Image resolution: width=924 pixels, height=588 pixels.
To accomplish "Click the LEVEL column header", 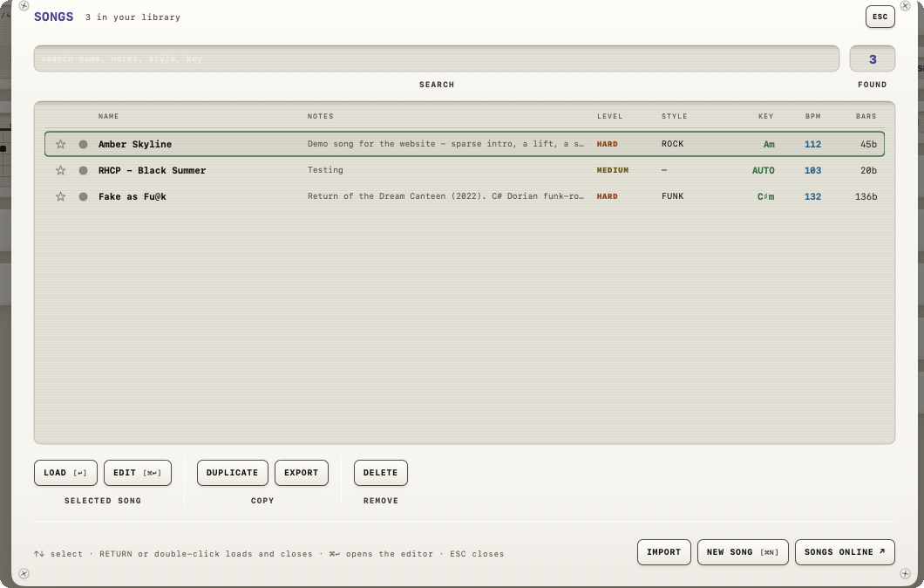I will pyautogui.click(x=609, y=116).
